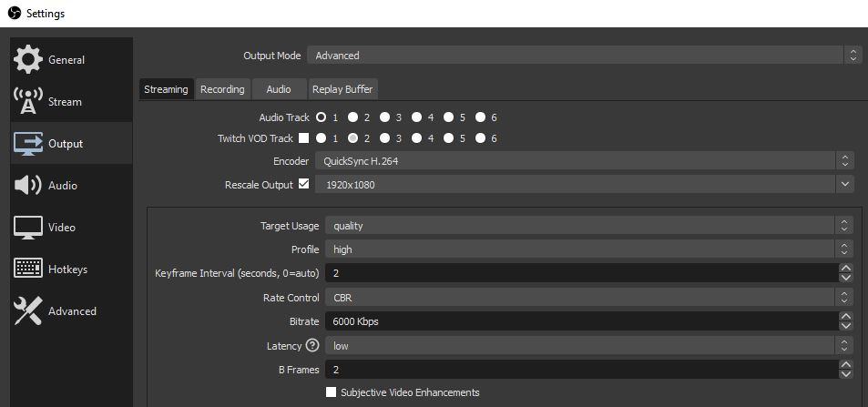The height and width of the screenshot is (407, 868).
Task: Uncheck the Rescale Output checkbox
Action: [304, 184]
